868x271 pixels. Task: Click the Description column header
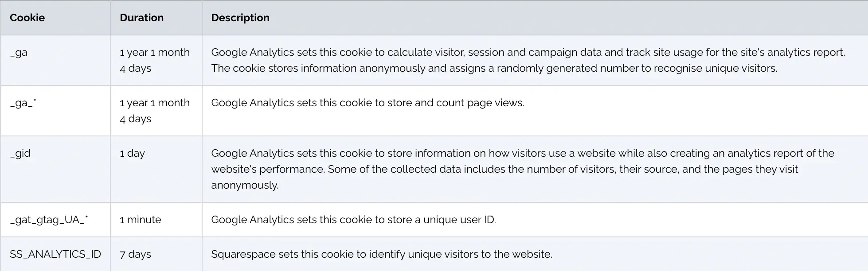[240, 18]
